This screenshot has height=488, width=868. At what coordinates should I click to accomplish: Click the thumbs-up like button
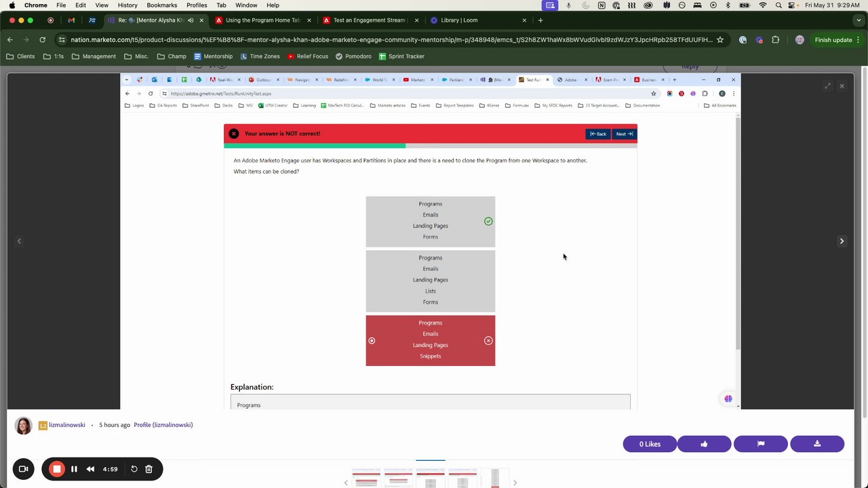pyautogui.click(x=704, y=444)
